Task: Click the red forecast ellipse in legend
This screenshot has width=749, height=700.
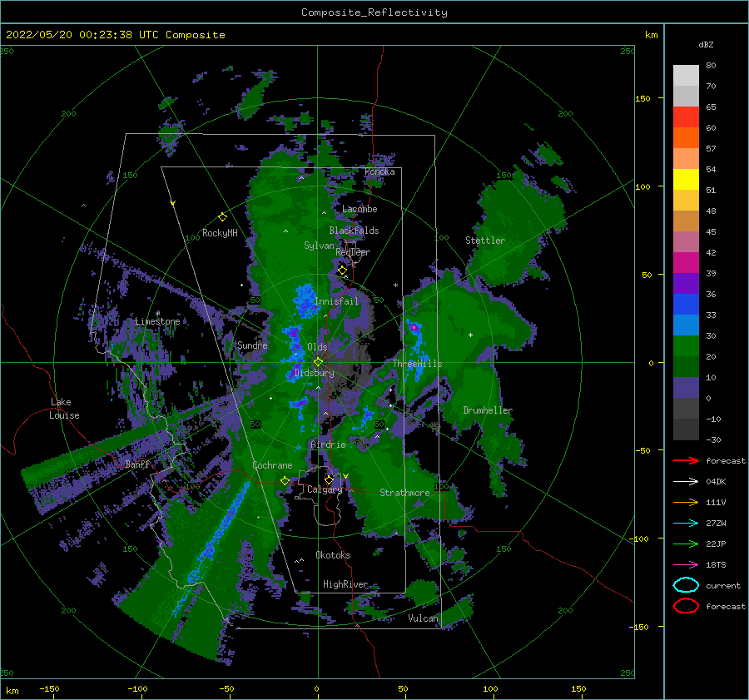Action: coord(686,606)
